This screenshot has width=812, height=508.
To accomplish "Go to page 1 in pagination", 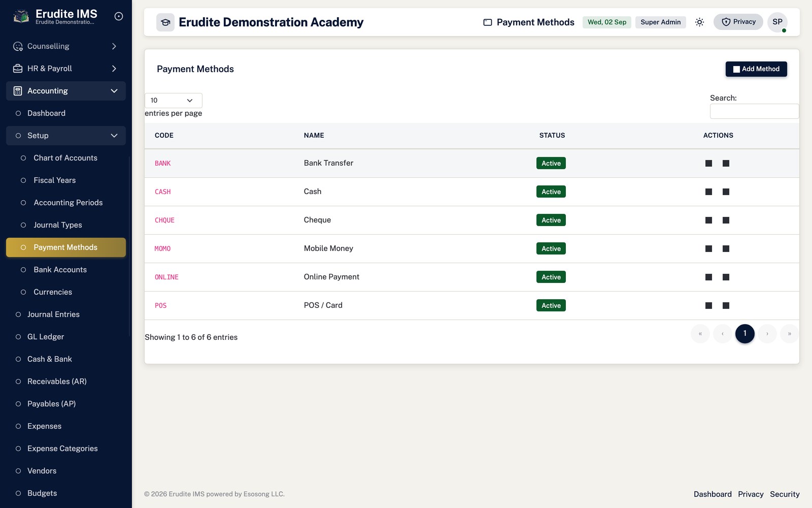I will point(745,333).
